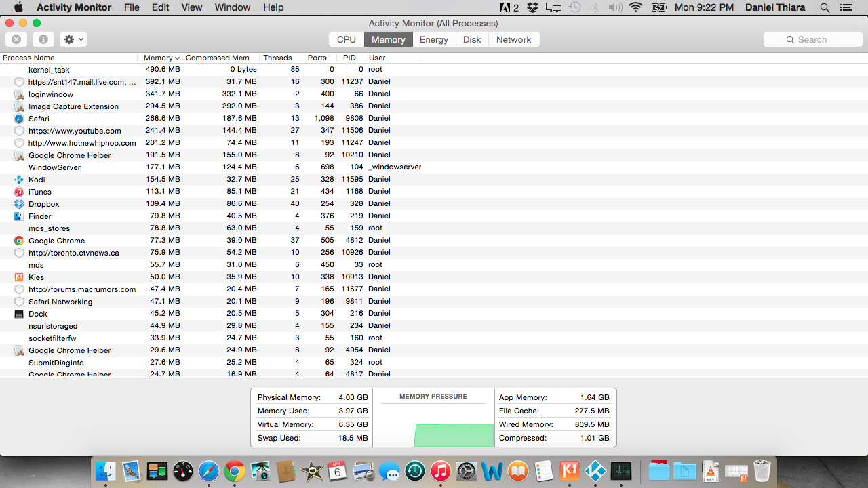Click into the Search field

[812, 39]
